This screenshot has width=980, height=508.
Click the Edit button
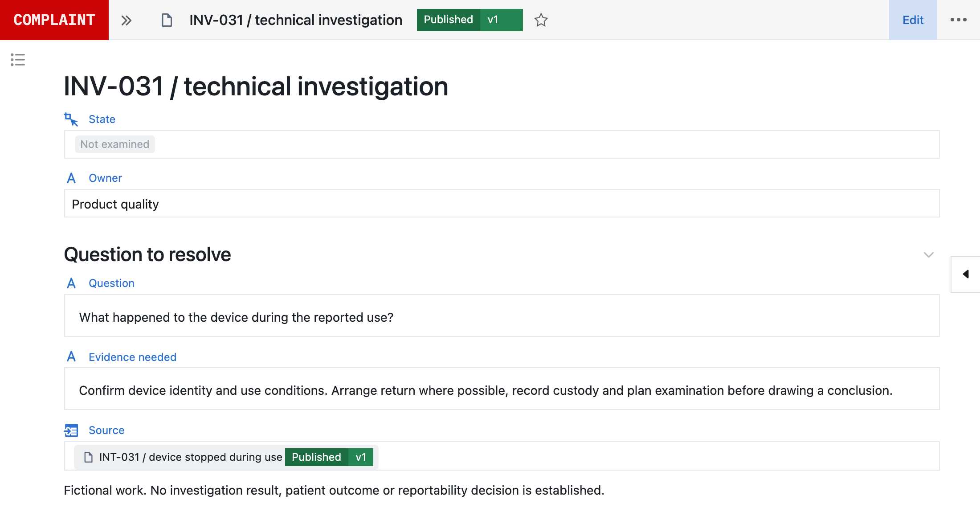(x=913, y=20)
